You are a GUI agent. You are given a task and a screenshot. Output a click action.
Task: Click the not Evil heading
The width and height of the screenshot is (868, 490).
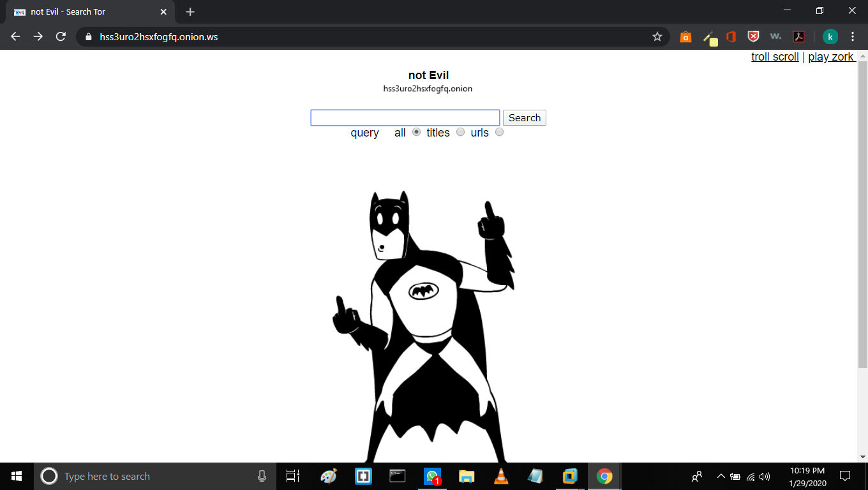[x=429, y=75]
